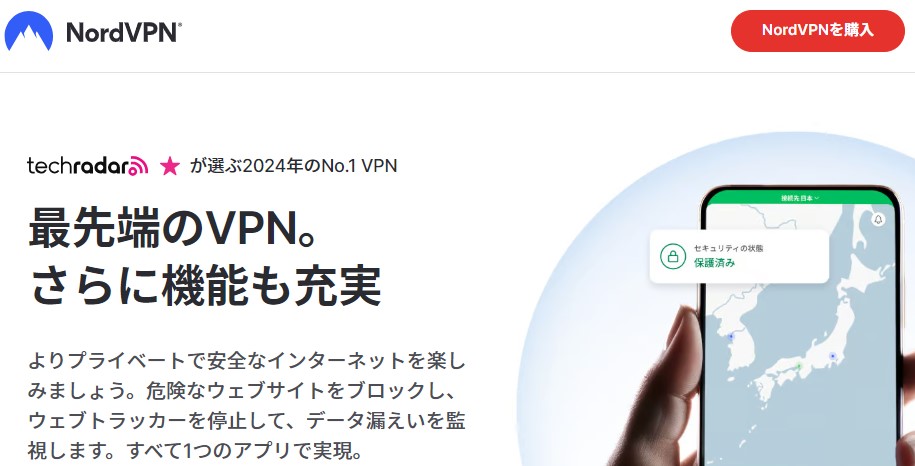Click the techradar logo text
This screenshot has height=466, width=915.
pyautogui.click(x=78, y=166)
